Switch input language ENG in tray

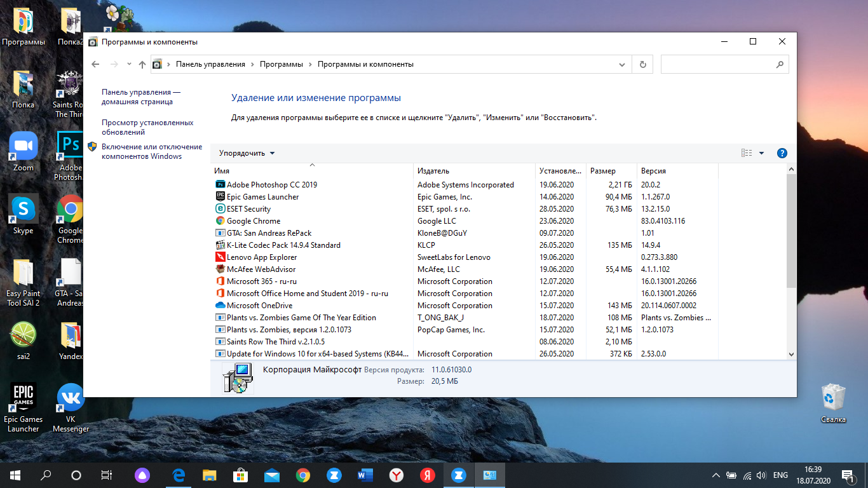pos(780,475)
